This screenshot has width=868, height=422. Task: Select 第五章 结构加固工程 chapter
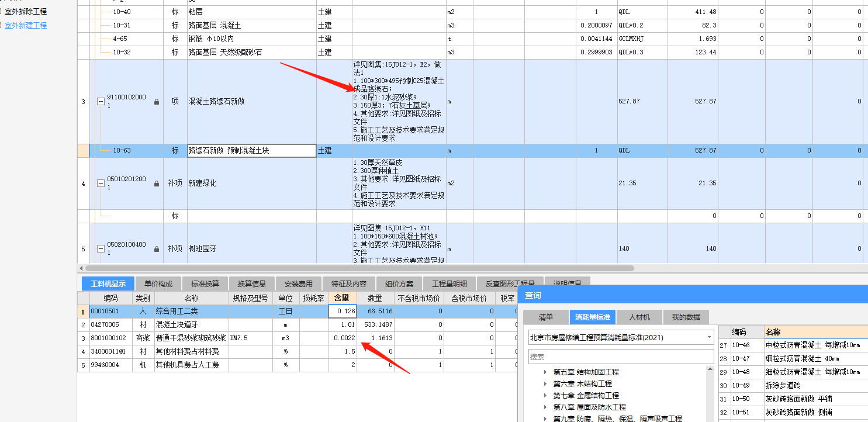pos(586,372)
